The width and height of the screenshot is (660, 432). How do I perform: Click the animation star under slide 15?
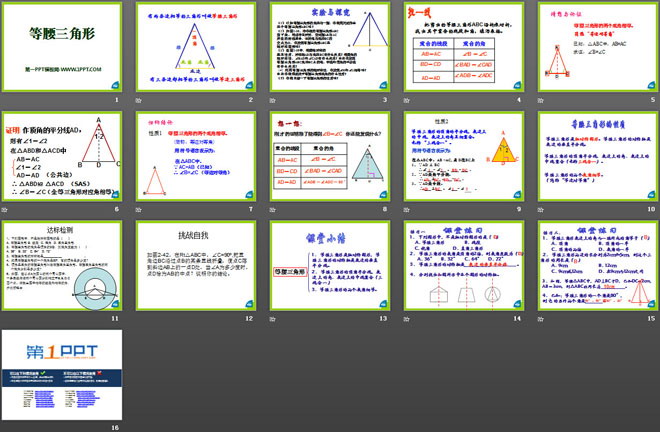[540, 319]
